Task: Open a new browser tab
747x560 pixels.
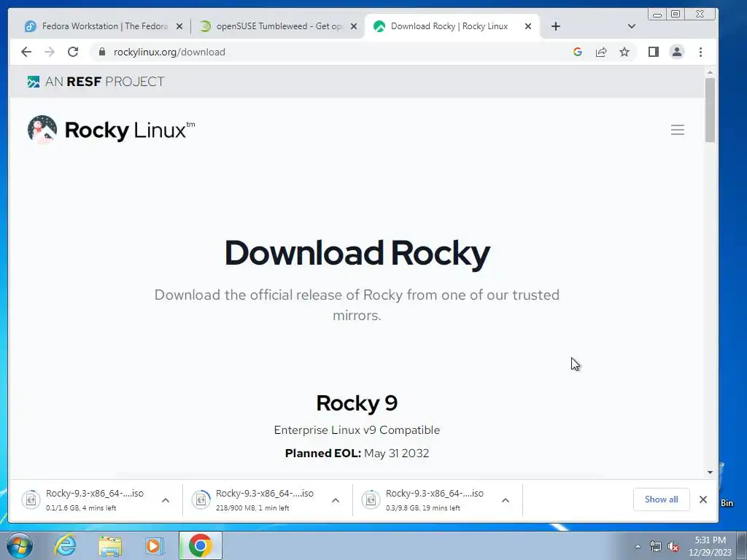Action: pos(555,26)
